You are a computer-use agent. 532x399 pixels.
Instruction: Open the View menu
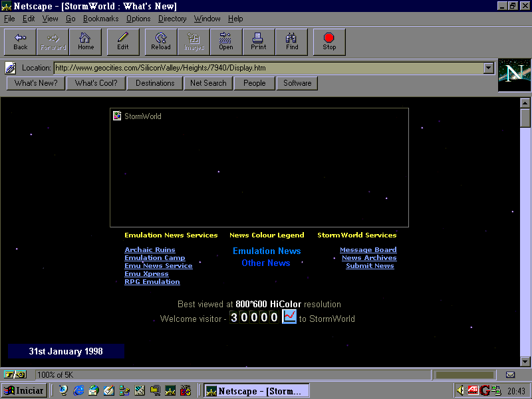pyautogui.click(x=50, y=19)
